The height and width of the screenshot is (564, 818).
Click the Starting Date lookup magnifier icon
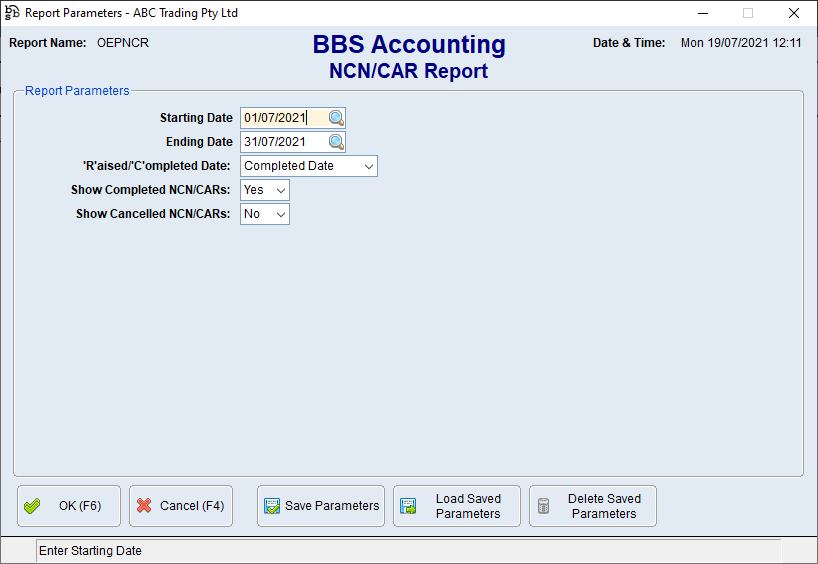335,118
